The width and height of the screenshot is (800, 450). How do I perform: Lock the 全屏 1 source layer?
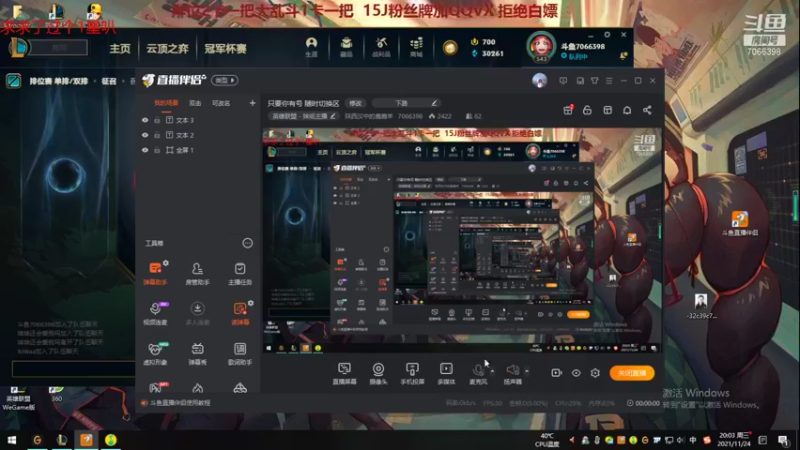tap(157, 150)
